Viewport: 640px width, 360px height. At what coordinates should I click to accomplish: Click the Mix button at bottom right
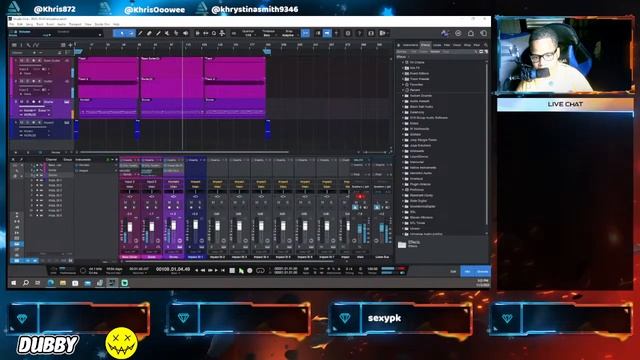pyautogui.click(x=468, y=271)
